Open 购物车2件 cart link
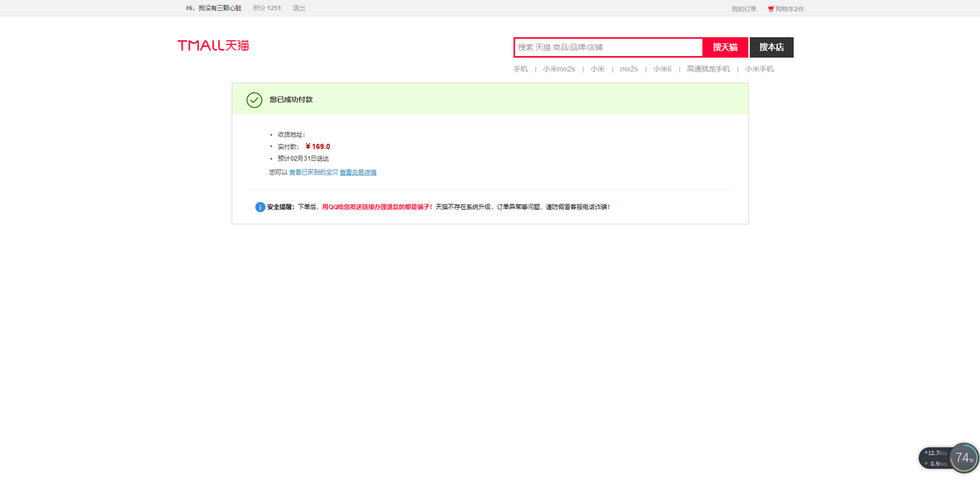The image size is (980, 481). tap(790, 9)
